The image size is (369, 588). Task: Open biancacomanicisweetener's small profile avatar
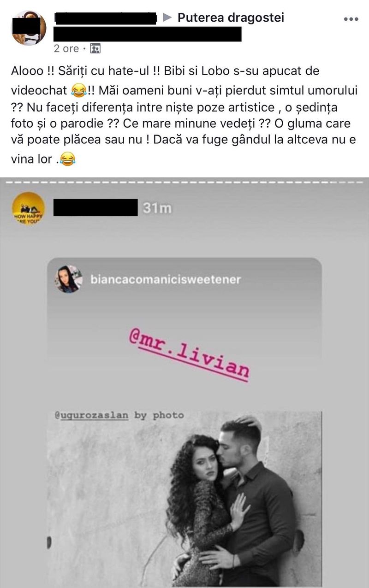(69, 280)
